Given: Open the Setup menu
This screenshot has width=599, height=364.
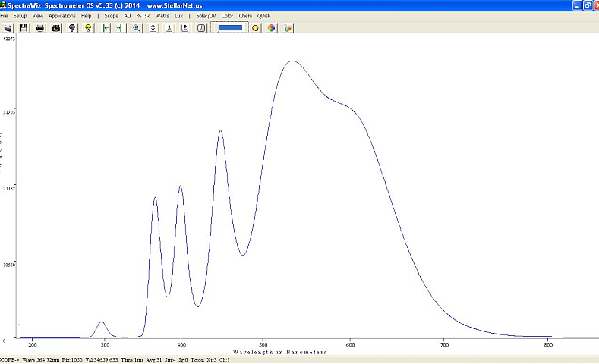Looking at the screenshot, I should pyautogui.click(x=20, y=16).
